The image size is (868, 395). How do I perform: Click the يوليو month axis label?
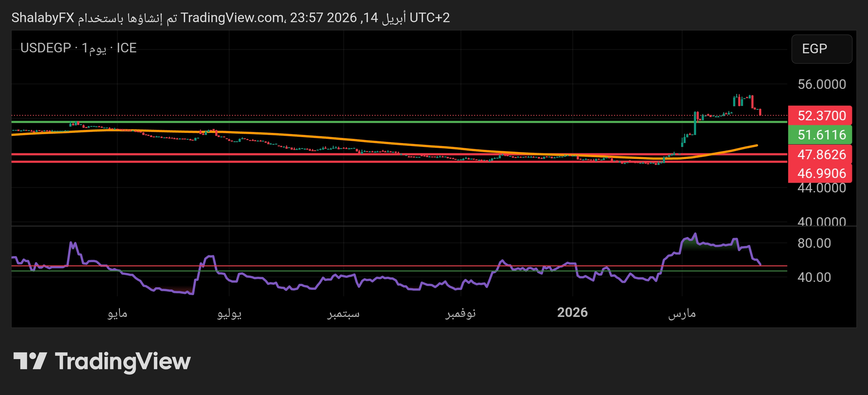[229, 313]
